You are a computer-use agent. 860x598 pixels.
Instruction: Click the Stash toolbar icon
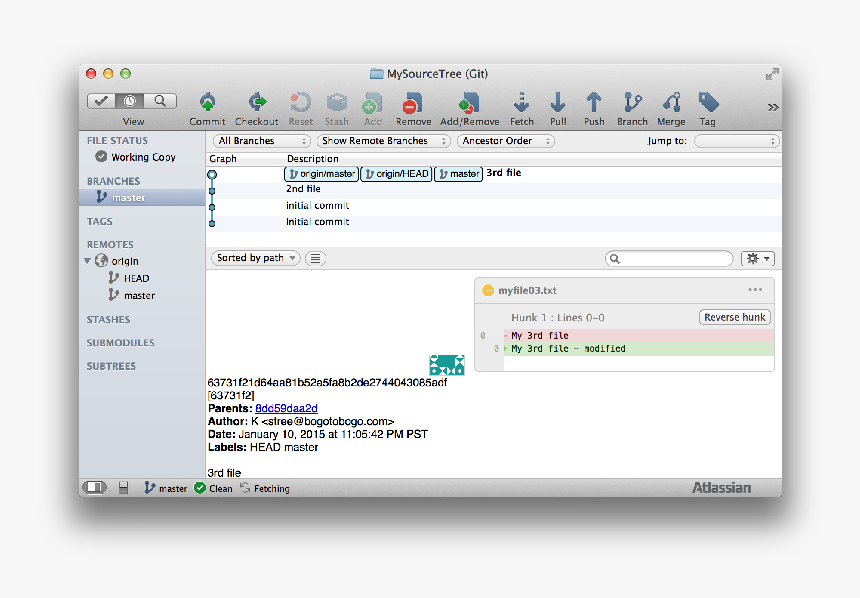tap(337, 103)
